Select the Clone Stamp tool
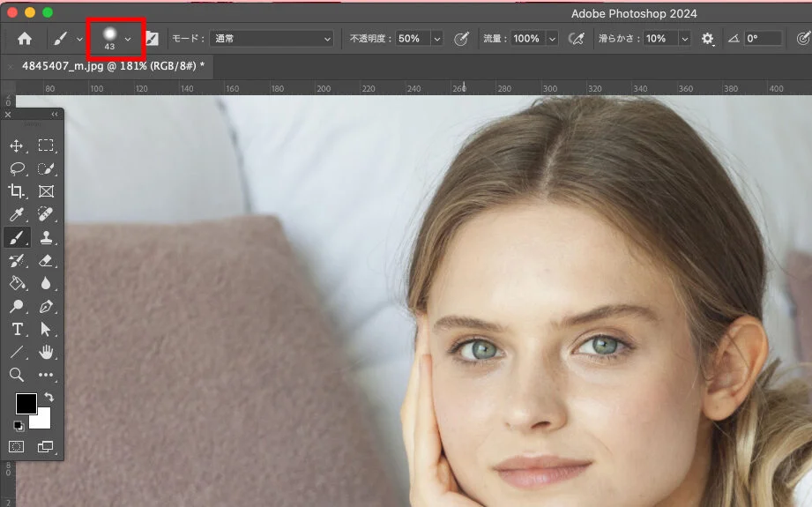 click(x=46, y=237)
